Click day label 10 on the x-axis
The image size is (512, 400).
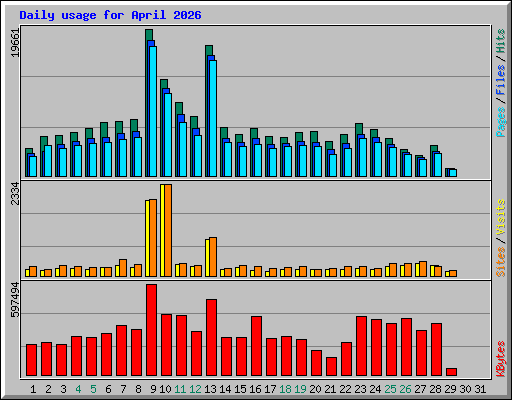tap(165, 389)
